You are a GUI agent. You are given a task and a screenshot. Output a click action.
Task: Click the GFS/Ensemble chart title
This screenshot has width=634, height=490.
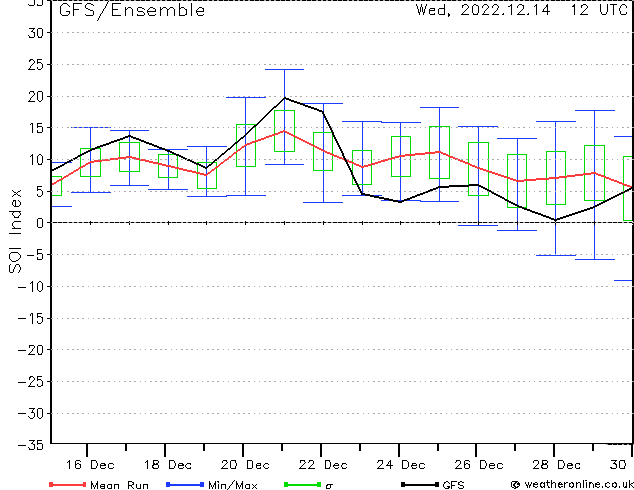[x=132, y=11]
